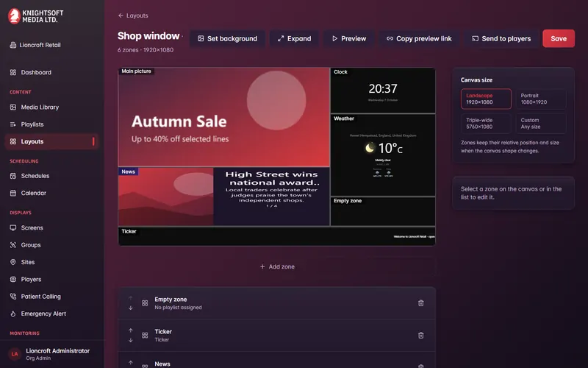Click the Sites map pin icon

pos(13,262)
